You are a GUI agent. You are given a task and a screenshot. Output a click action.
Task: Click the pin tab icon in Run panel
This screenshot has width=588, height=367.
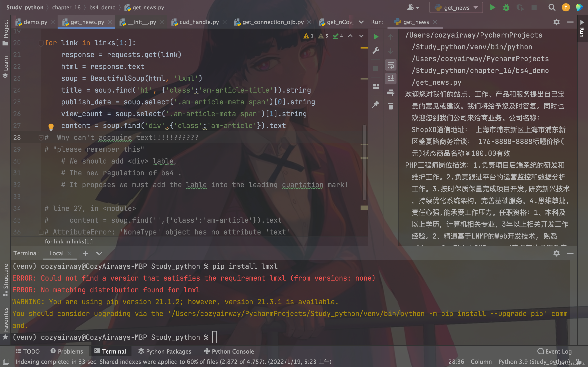[x=376, y=104]
